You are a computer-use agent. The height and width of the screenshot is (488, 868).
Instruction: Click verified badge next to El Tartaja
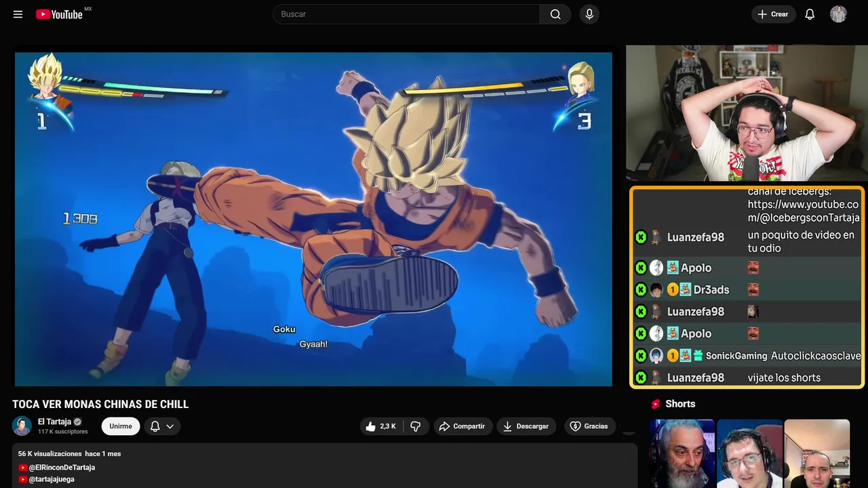pyautogui.click(x=78, y=422)
